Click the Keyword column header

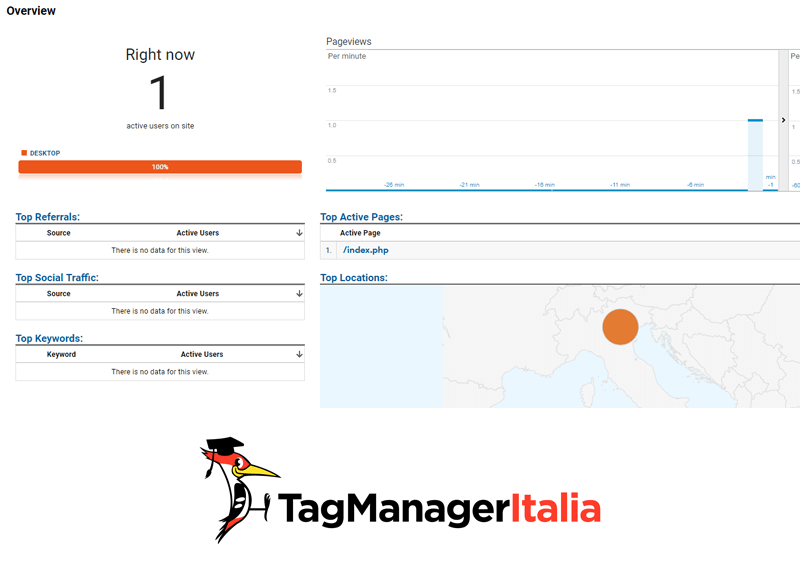61,354
